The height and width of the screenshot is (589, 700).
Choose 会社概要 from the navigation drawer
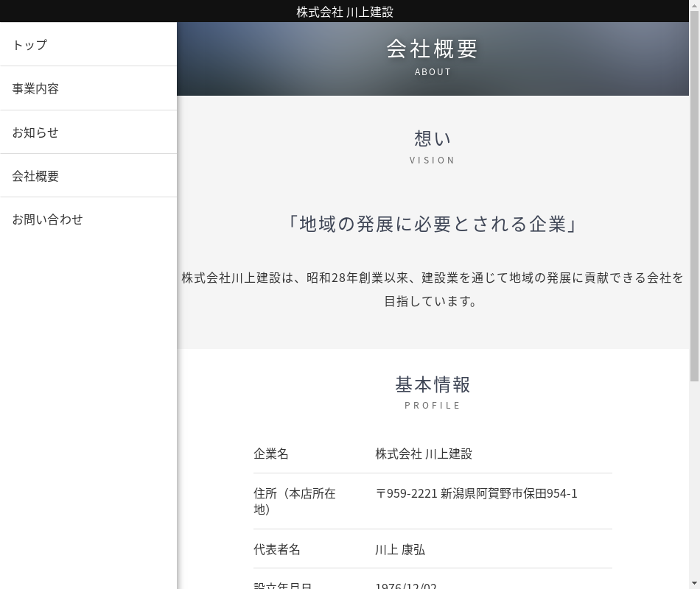coord(35,176)
